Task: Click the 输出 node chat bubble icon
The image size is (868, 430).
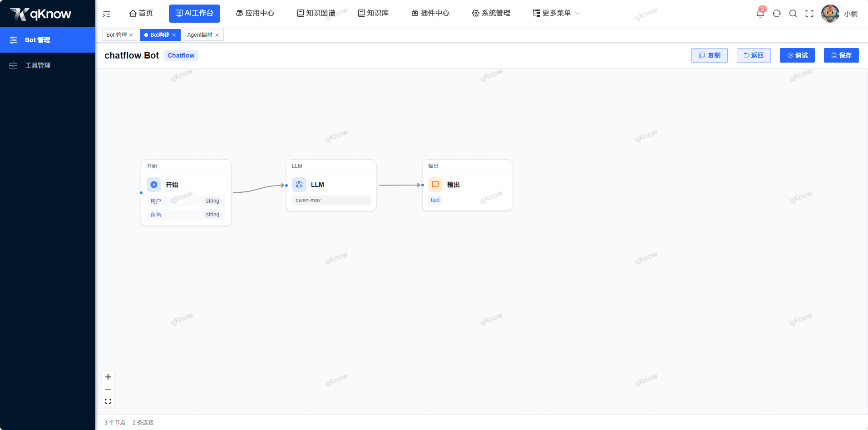Action: [435, 185]
